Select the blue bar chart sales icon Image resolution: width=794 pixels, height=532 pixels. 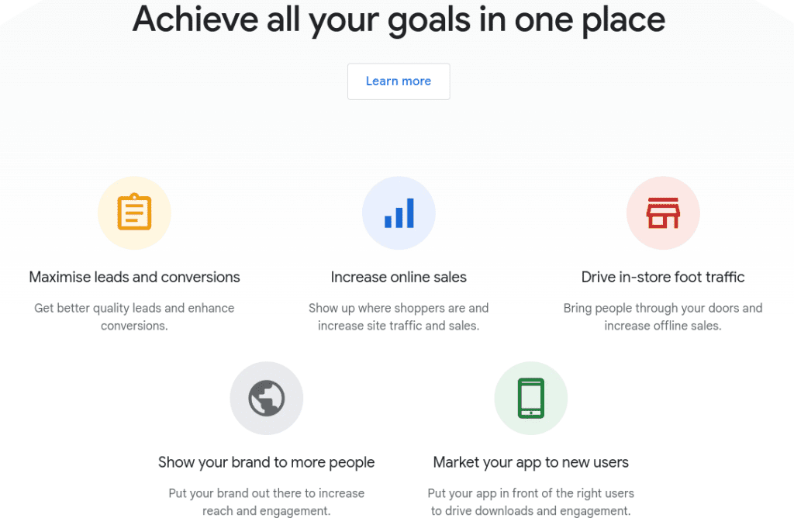click(399, 212)
